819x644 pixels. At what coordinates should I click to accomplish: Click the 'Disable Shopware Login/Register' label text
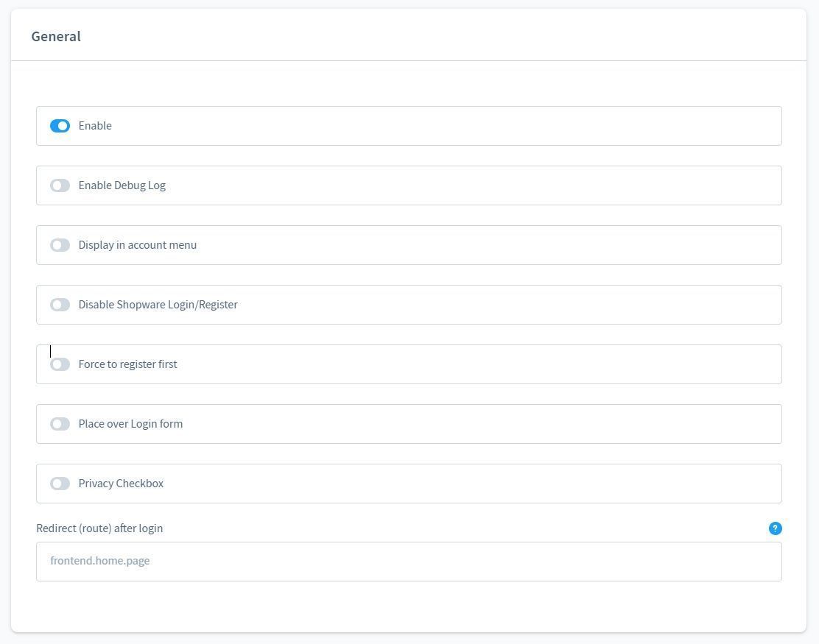coord(158,305)
